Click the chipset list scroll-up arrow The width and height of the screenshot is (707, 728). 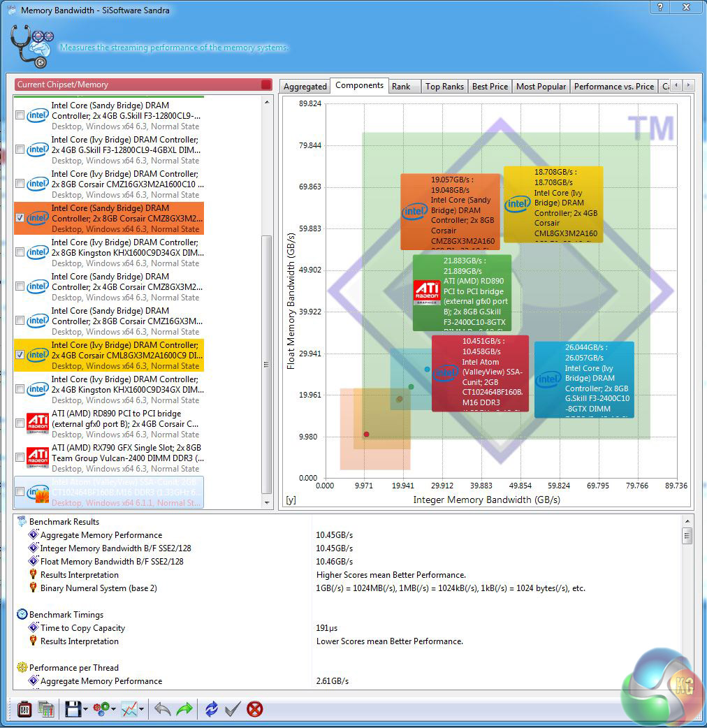(267, 102)
